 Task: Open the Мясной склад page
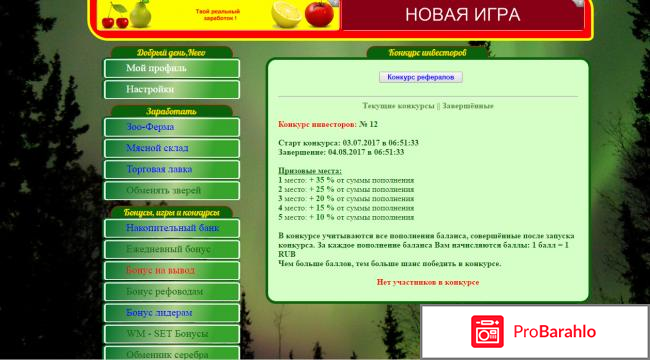(x=172, y=148)
